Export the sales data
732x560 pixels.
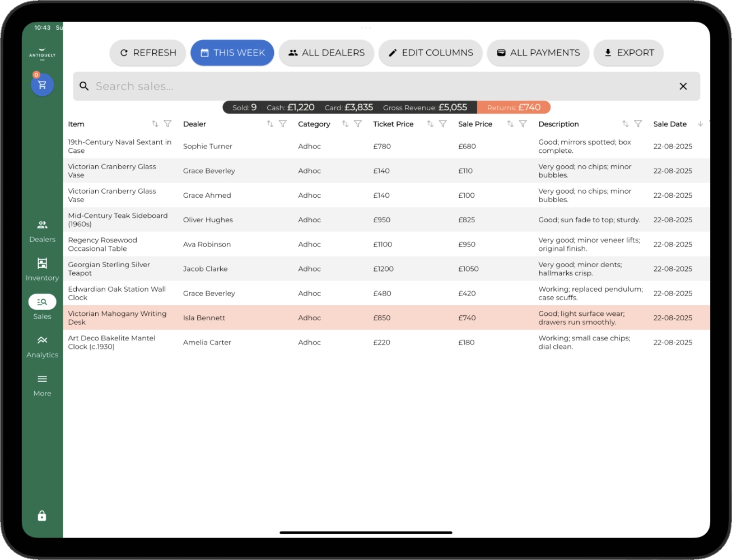coord(629,53)
